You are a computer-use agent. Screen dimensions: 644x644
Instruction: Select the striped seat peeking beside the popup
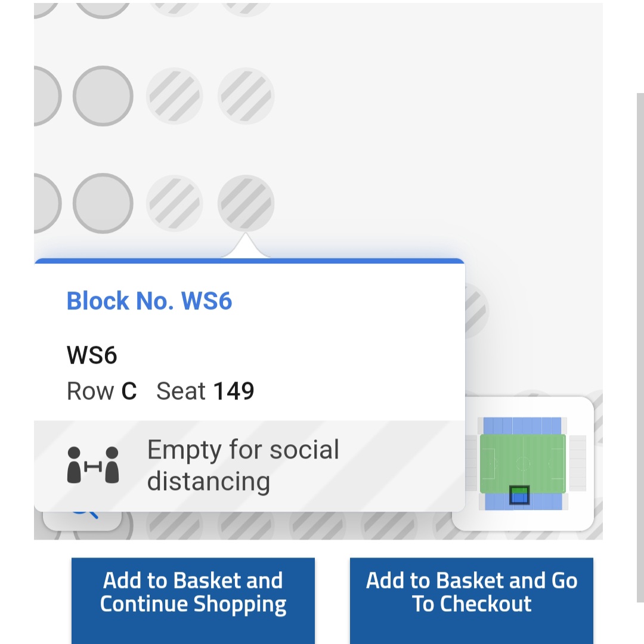coord(476,311)
